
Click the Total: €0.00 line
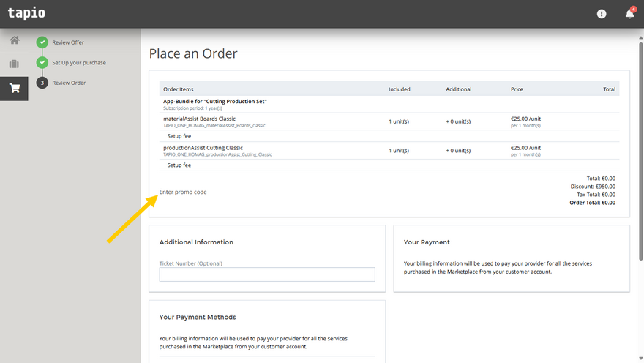(x=601, y=179)
